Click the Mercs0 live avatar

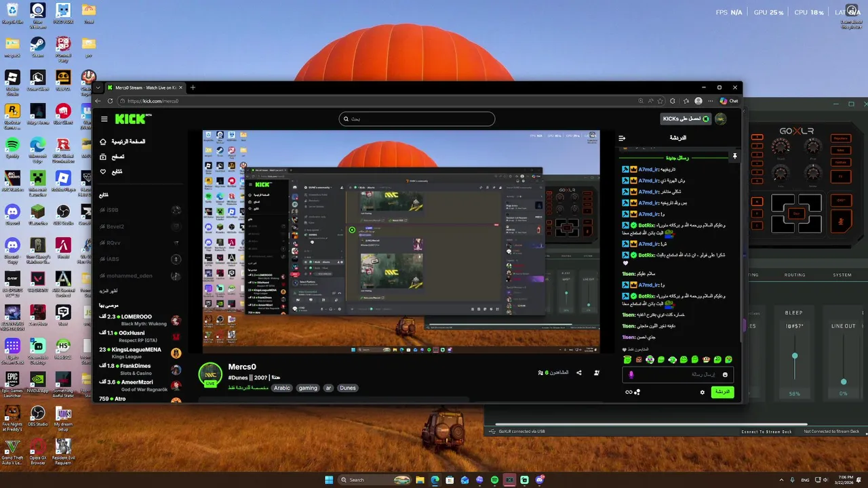(210, 374)
